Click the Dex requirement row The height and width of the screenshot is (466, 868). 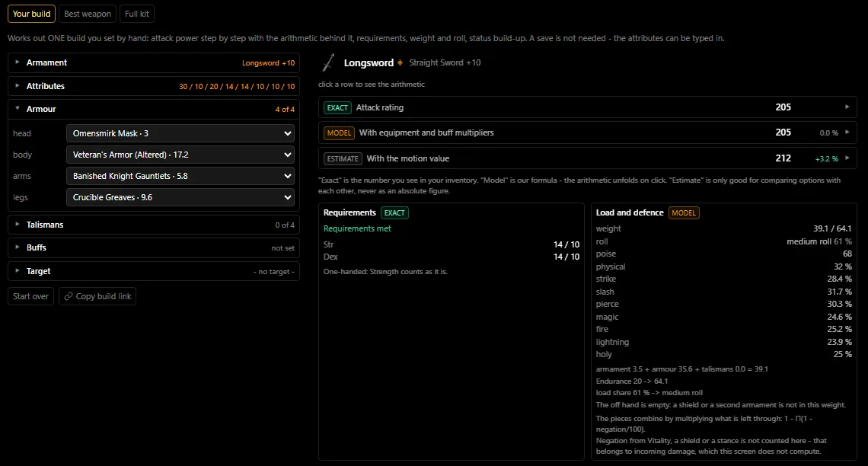[452, 257]
